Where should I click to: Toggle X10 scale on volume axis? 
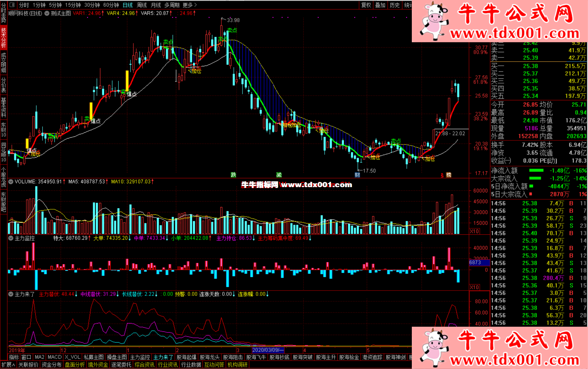[x=475, y=231]
